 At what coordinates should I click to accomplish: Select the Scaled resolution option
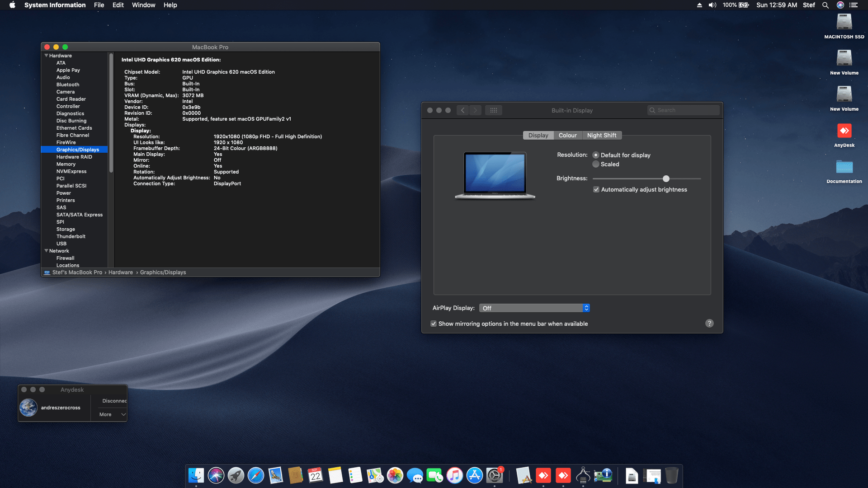[x=596, y=164]
